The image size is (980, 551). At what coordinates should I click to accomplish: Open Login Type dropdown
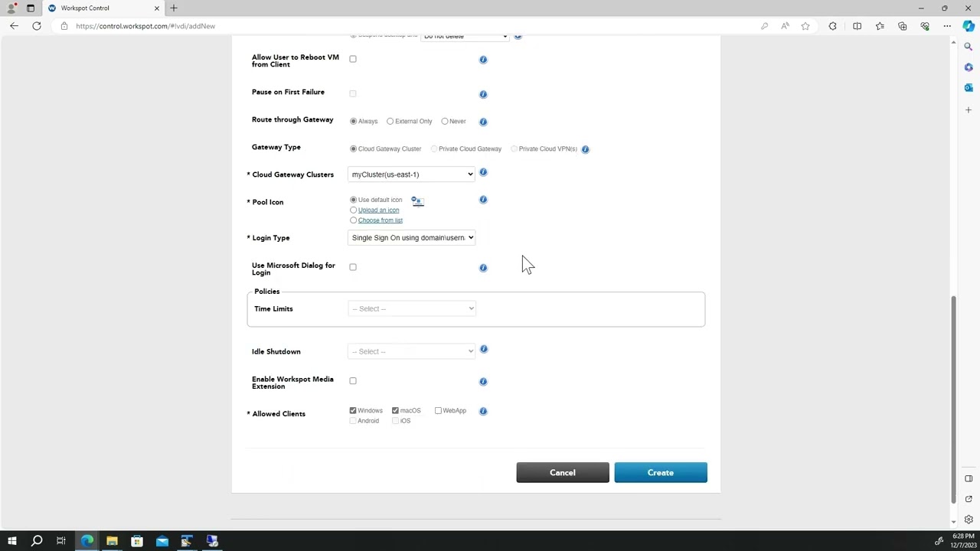(411, 238)
